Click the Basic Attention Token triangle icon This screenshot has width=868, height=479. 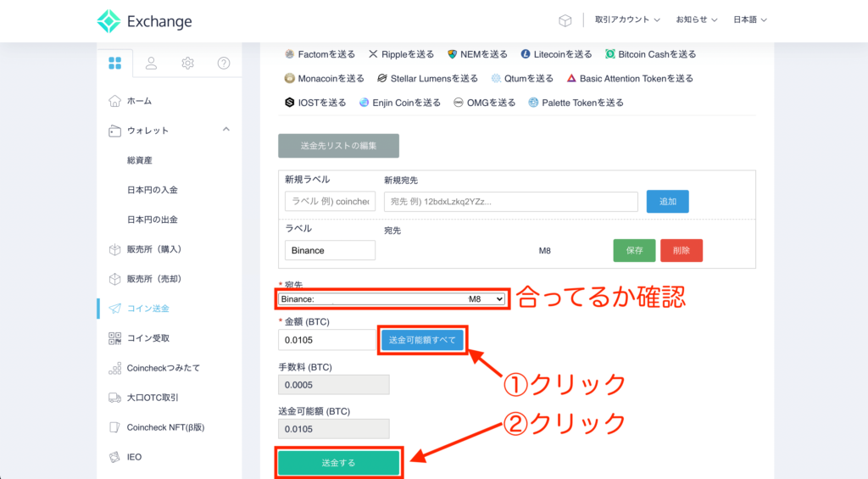click(x=571, y=79)
